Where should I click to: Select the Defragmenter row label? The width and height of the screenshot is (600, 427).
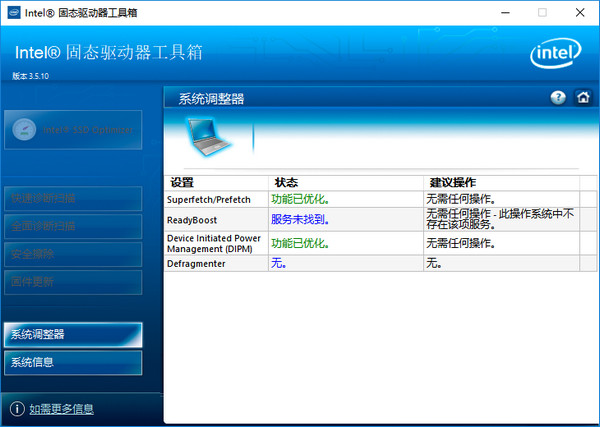click(x=196, y=264)
